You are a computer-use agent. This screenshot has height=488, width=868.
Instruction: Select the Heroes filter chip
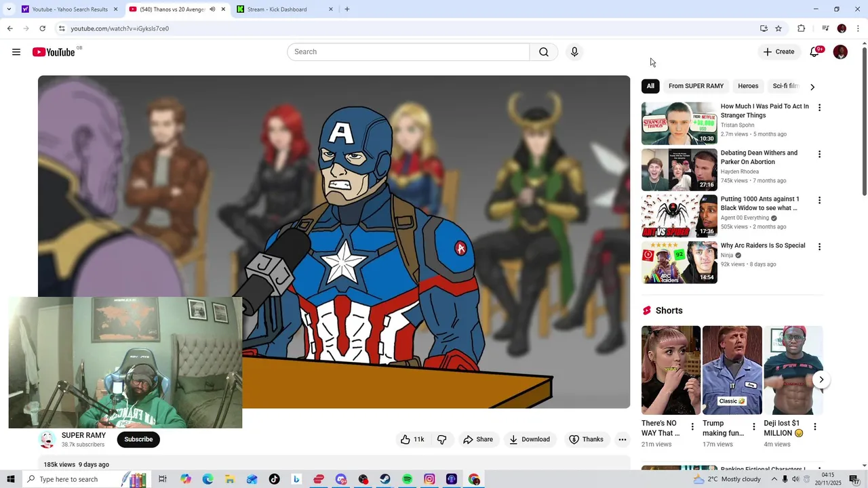tap(748, 86)
